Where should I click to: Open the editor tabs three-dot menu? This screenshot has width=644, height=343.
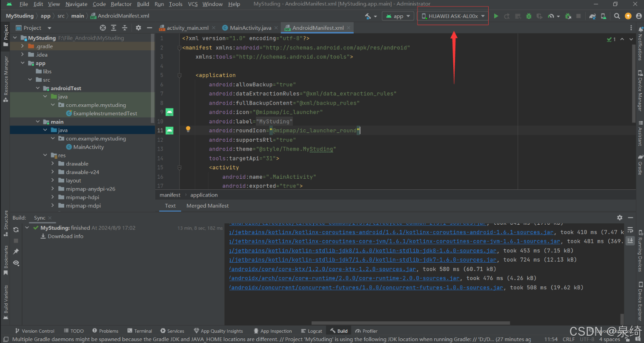click(631, 28)
